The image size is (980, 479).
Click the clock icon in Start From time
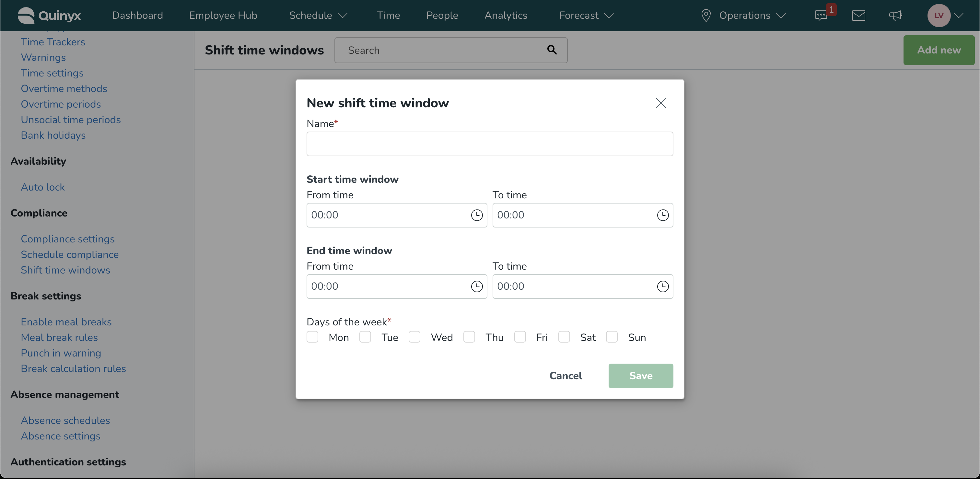(x=477, y=215)
